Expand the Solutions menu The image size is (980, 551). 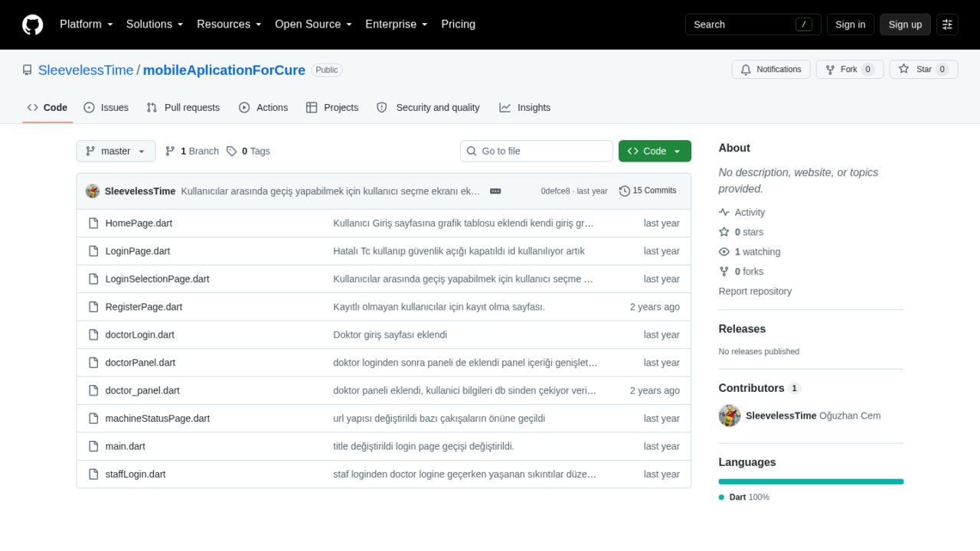(x=155, y=24)
